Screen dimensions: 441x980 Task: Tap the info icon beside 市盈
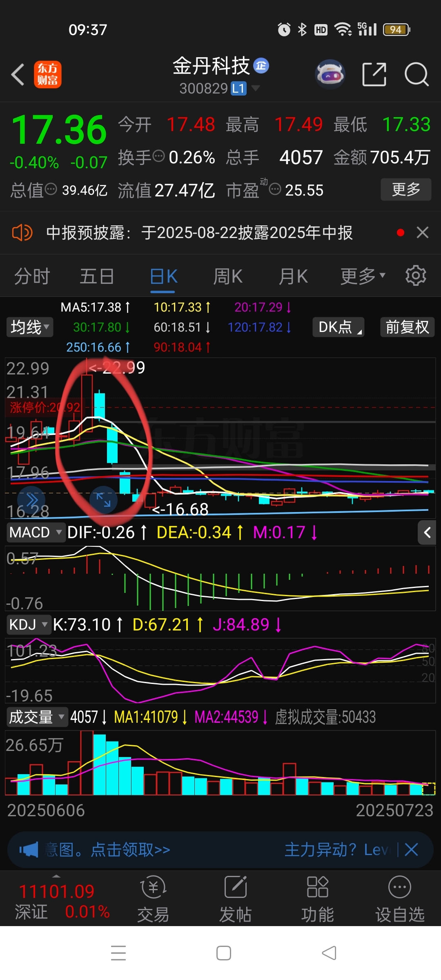[275, 189]
